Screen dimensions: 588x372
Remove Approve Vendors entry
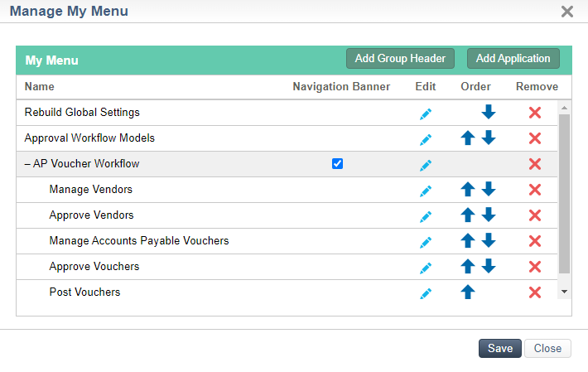[x=535, y=215]
